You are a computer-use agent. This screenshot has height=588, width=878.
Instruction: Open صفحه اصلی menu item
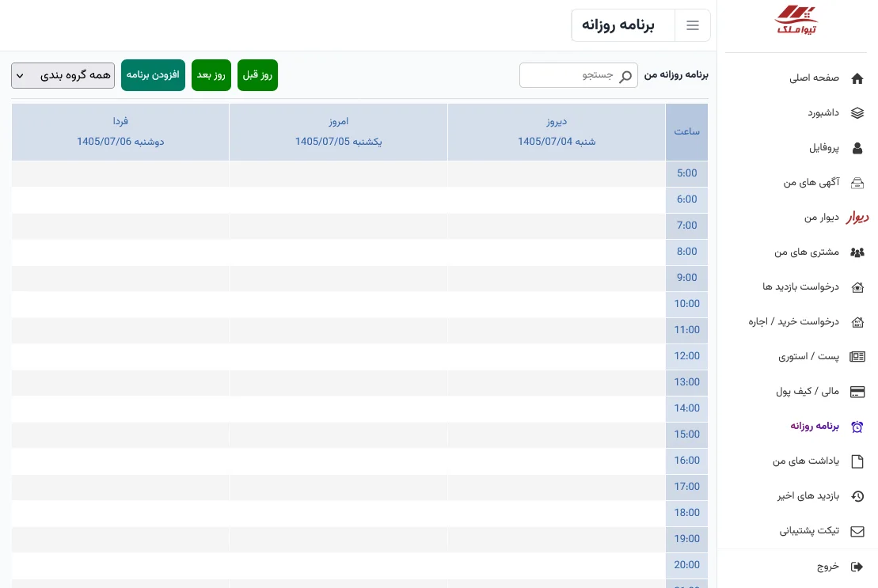coord(814,78)
